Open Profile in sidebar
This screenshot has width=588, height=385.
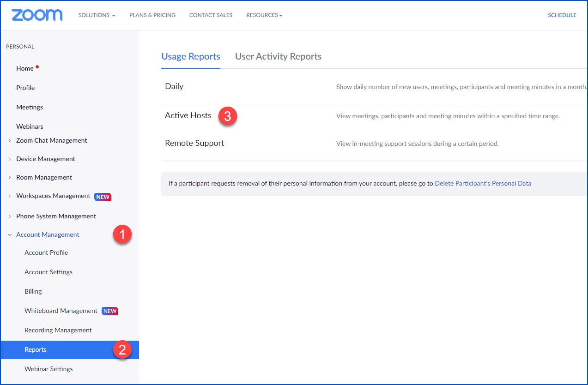(x=25, y=88)
